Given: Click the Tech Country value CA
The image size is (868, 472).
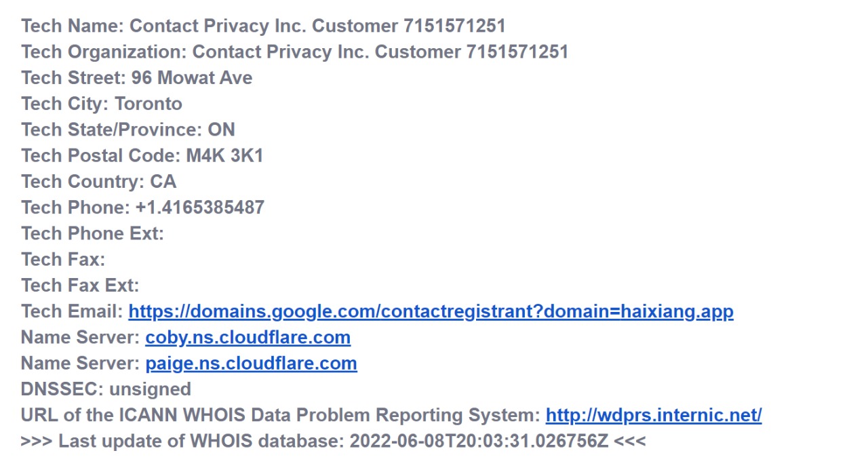Looking at the screenshot, I should point(163,182).
